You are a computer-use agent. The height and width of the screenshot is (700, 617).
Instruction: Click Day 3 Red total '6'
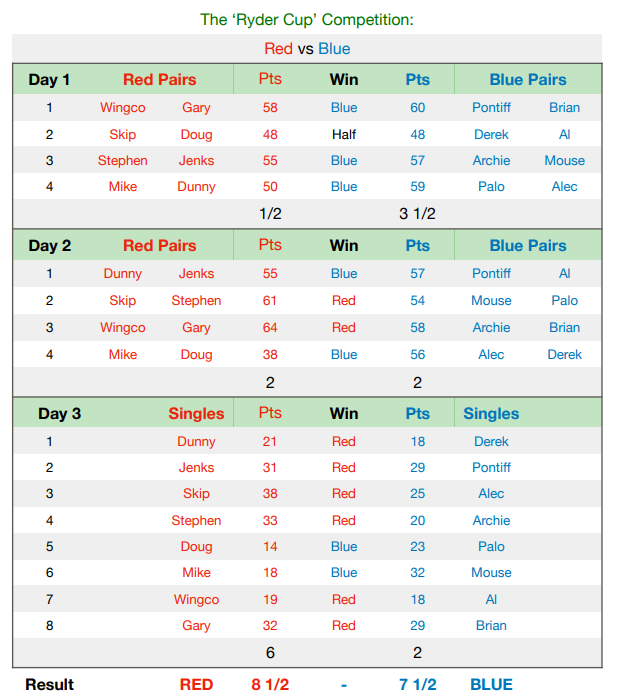270,652
